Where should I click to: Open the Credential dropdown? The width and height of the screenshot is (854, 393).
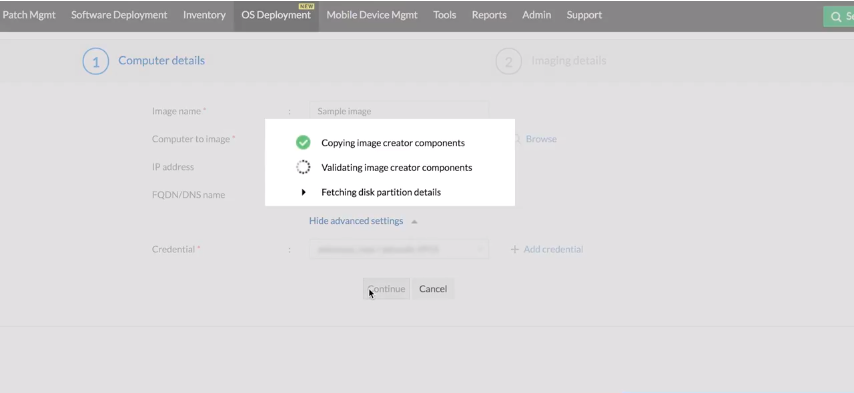coord(399,249)
